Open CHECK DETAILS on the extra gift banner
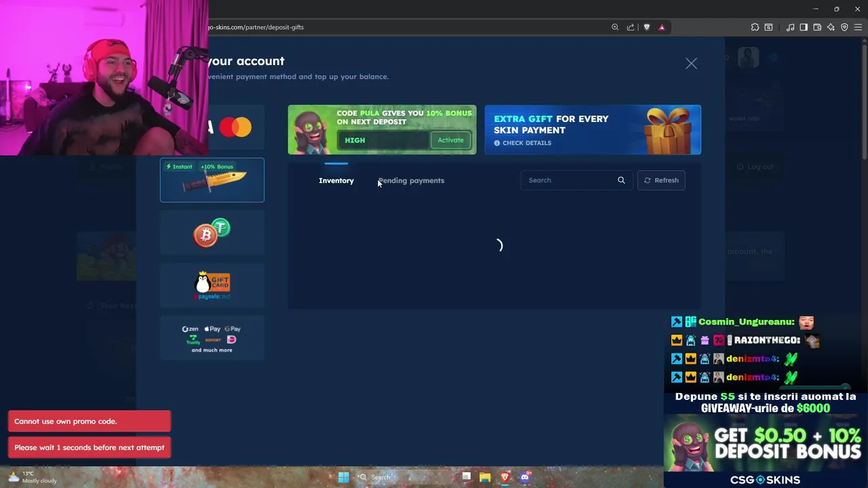 tap(522, 143)
